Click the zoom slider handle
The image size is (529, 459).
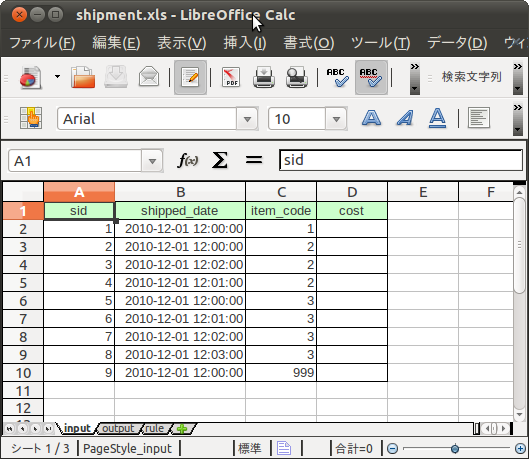click(x=455, y=449)
